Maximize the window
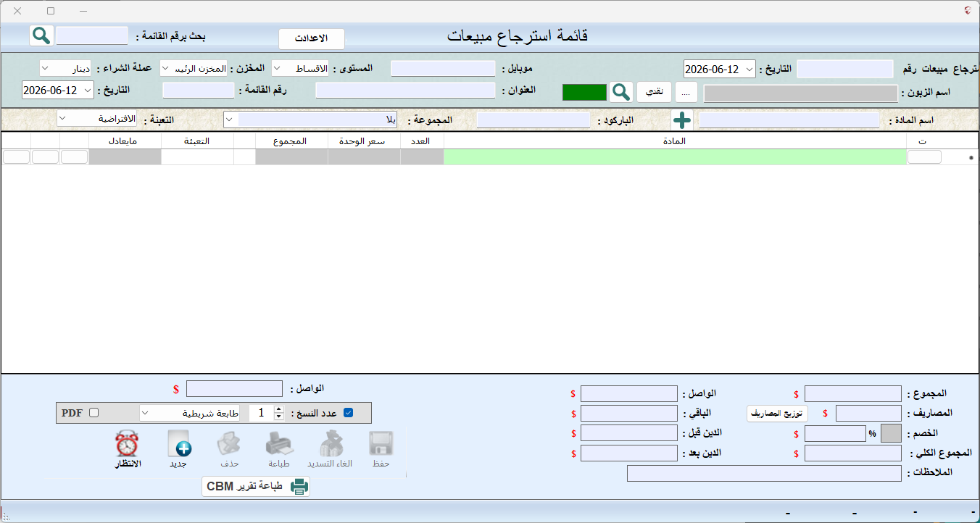 (x=51, y=11)
